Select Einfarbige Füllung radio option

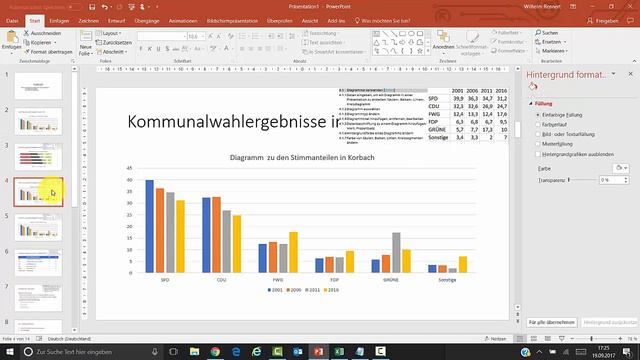[559, 115]
